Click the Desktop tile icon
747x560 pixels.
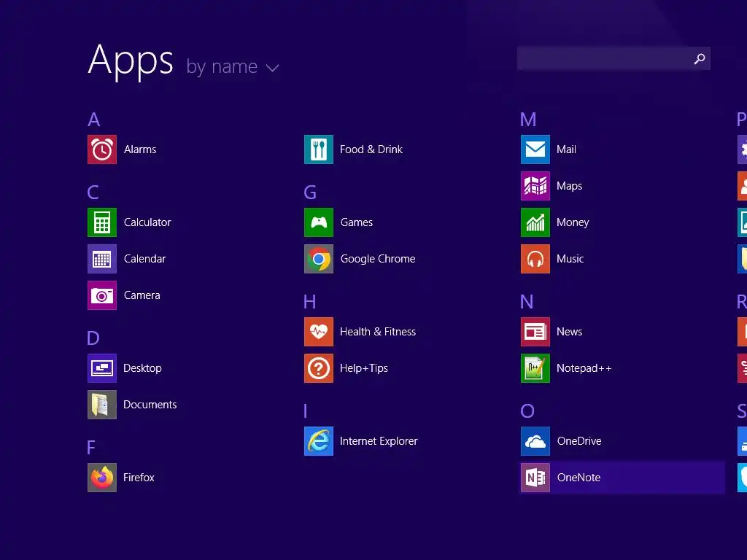[x=102, y=368]
